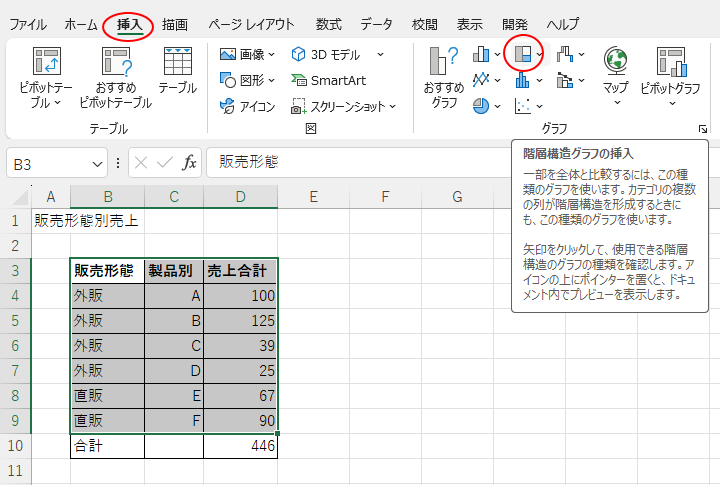
Task: Click the Map (マップ) chart icon
Action: [x=615, y=63]
